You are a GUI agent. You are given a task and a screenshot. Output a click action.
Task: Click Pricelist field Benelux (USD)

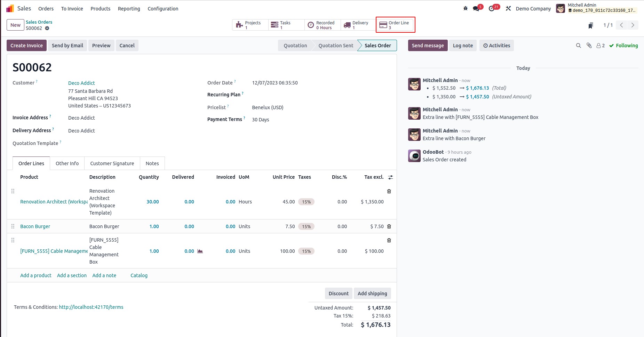click(268, 107)
